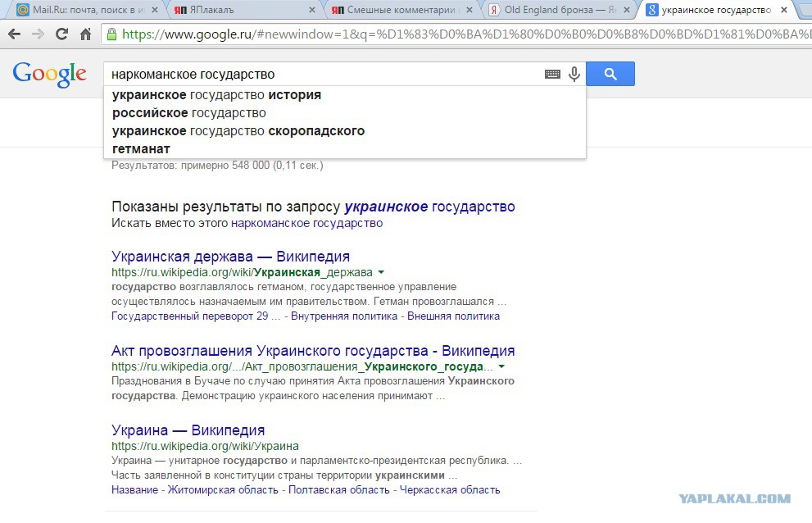This screenshot has width=812, height=523.
Task: Expand dropdown arrow beside Украинская_держава URL
Action: (x=381, y=272)
